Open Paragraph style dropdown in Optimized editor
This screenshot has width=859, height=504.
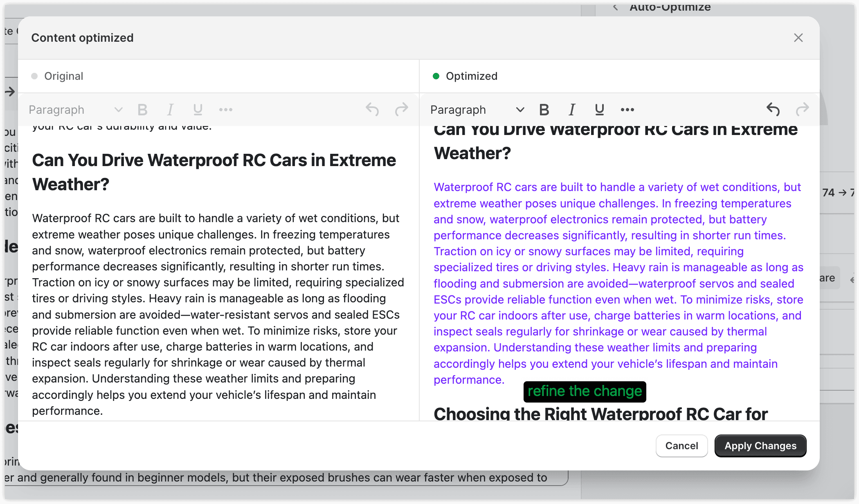tap(477, 110)
